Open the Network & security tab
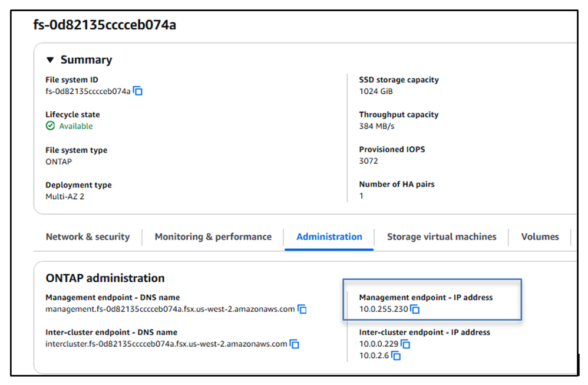The image size is (588, 385). click(x=88, y=237)
